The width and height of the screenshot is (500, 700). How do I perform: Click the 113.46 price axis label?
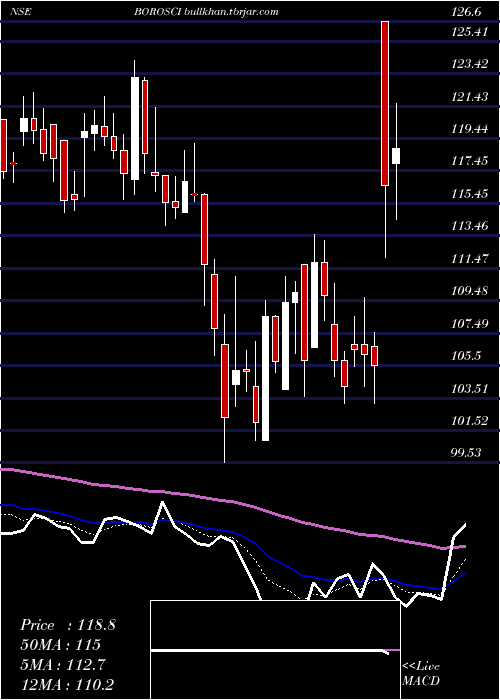(x=470, y=226)
